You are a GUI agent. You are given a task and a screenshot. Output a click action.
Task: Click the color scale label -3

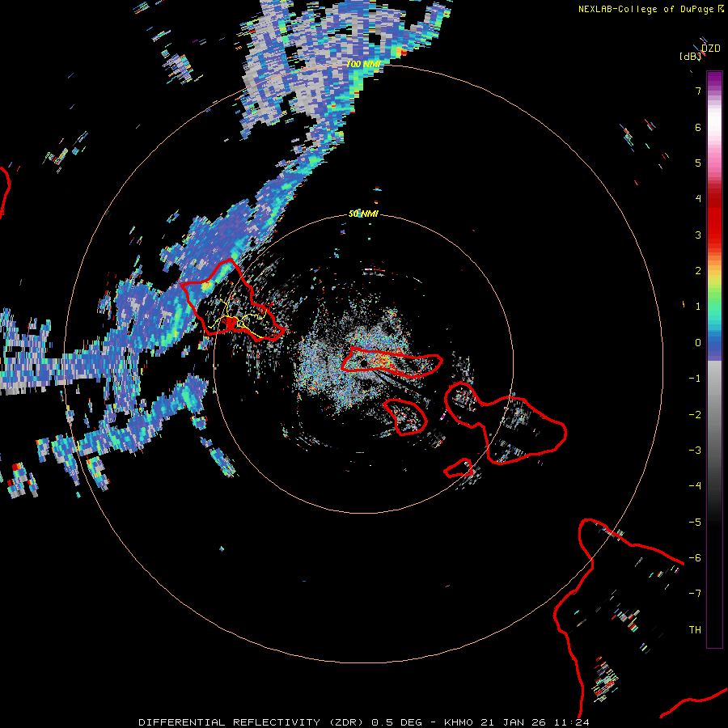tap(695, 451)
